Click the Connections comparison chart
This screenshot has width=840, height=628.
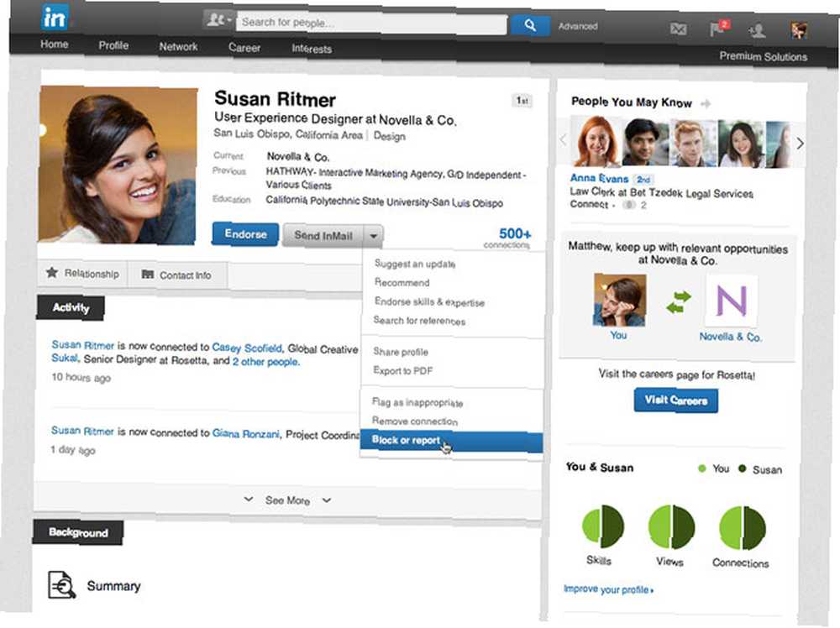click(x=743, y=528)
